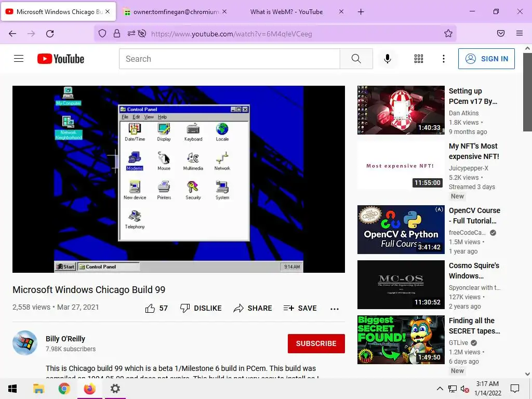Open Firefox from the taskbar
This screenshot has width=532, height=399.
point(89,389)
